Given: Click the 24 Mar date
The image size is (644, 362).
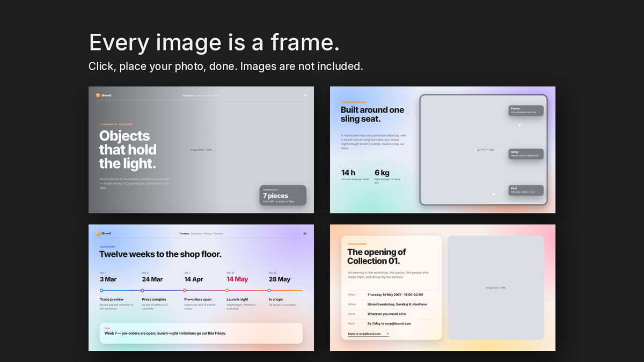Looking at the screenshot, I should pos(152,279).
